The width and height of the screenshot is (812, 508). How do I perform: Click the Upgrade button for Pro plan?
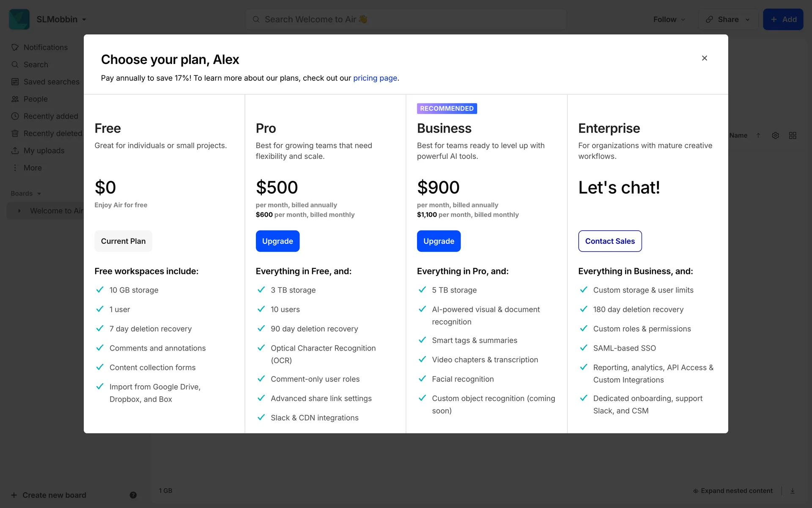click(277, 241)
